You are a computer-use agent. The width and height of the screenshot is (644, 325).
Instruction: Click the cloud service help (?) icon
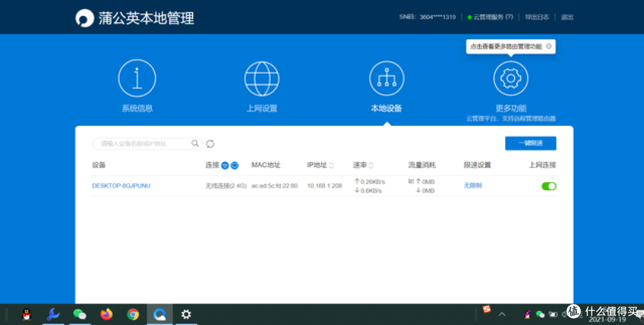click(509, 17)
